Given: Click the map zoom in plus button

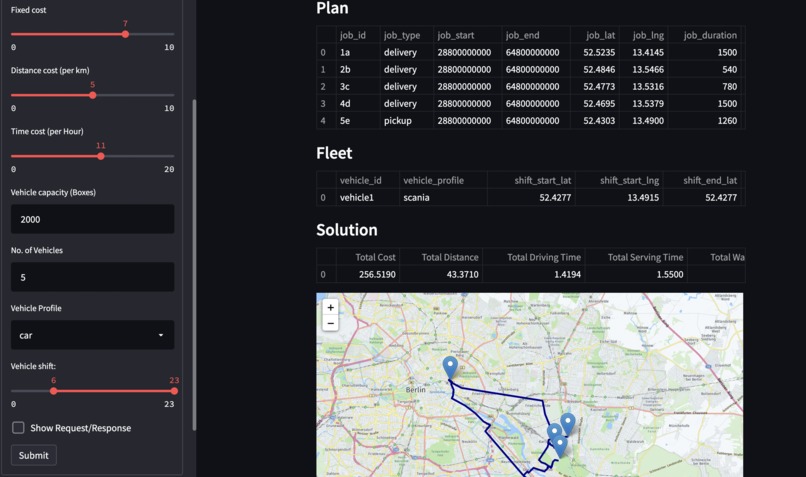Looking at the screenshot, I should 331,307.
